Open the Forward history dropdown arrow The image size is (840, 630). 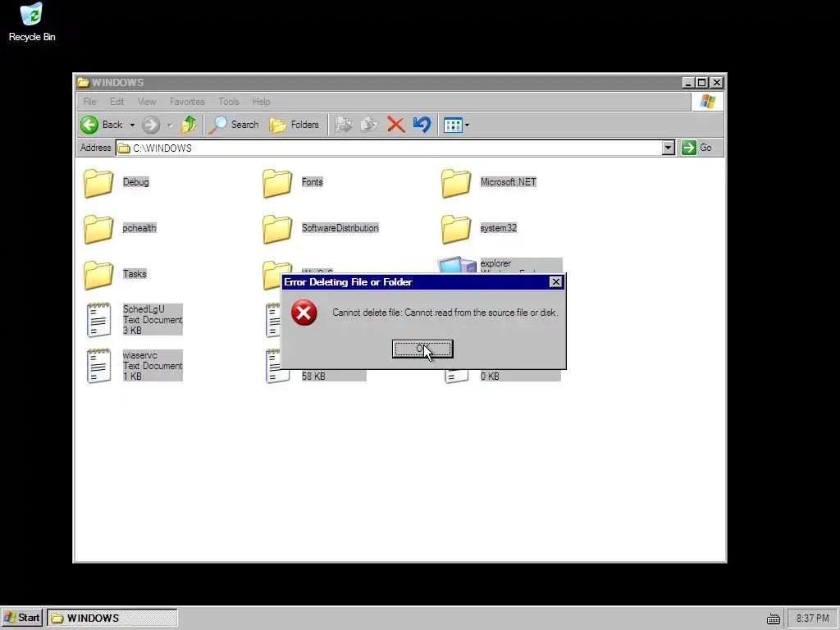coord(170,126)
